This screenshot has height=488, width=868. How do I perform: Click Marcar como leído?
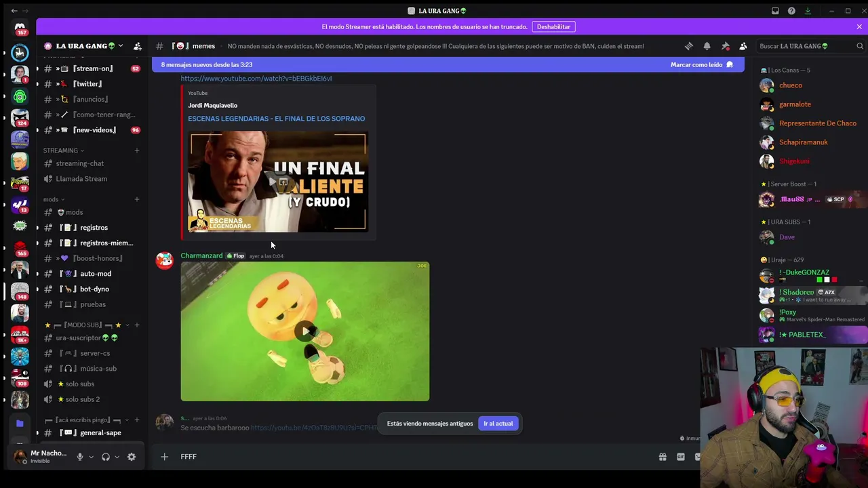coord(702,64)
